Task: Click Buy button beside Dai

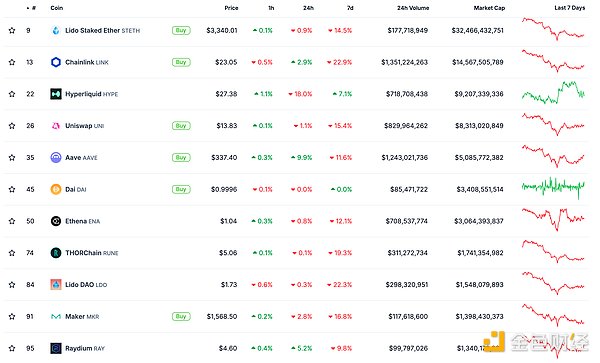Action: point(181,189)
